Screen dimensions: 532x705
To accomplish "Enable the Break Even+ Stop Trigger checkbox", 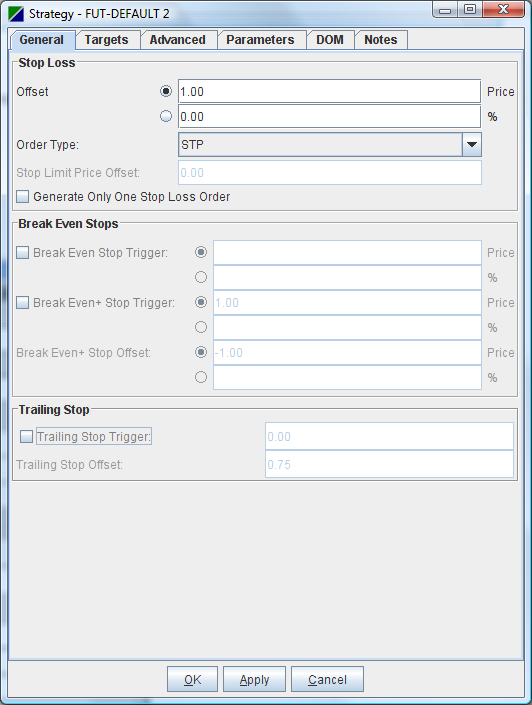I will point(22,303).
